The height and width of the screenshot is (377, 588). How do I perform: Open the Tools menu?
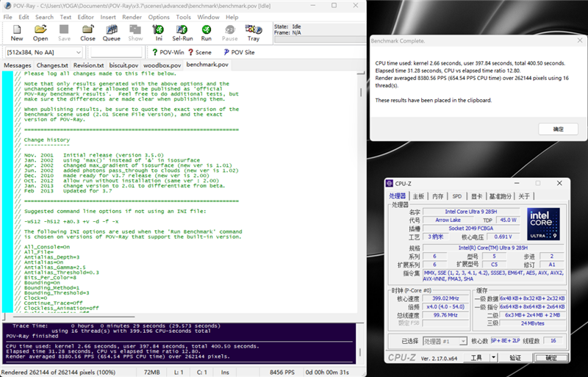(183, 17)
